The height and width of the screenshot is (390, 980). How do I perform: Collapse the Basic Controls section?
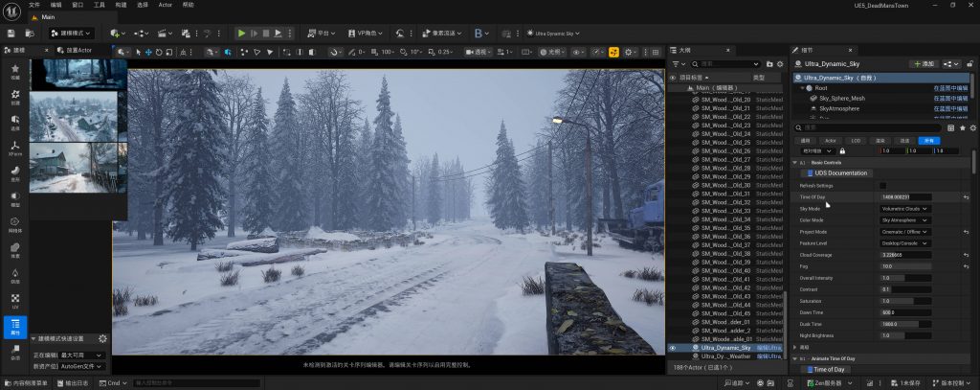click(795, 162)
